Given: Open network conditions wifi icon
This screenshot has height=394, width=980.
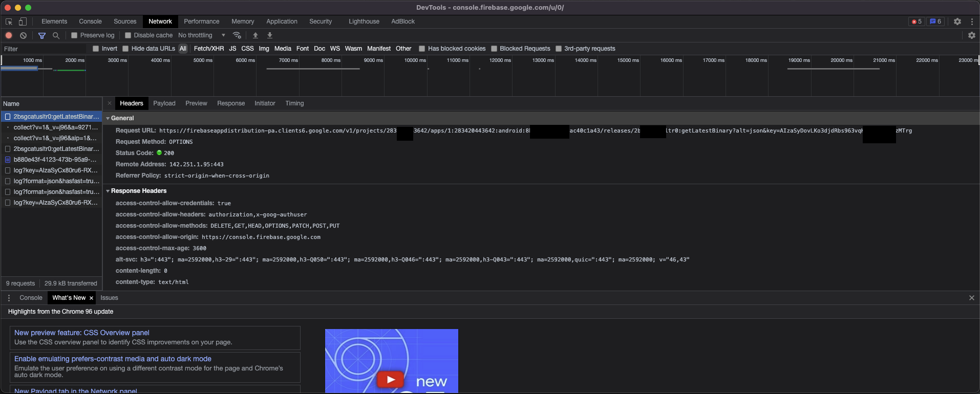Looking at the screenshot, I should pos(237,35).
